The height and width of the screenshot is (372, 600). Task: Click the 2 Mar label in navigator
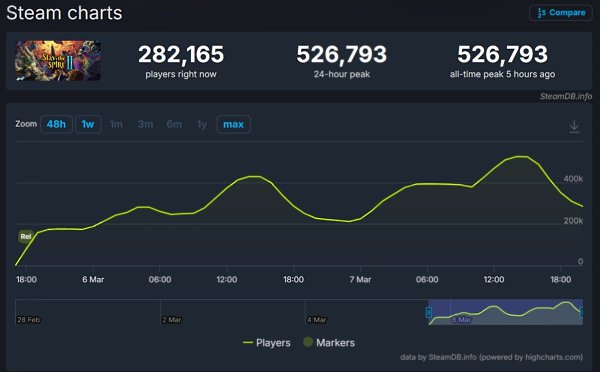[x=171, y=320]
